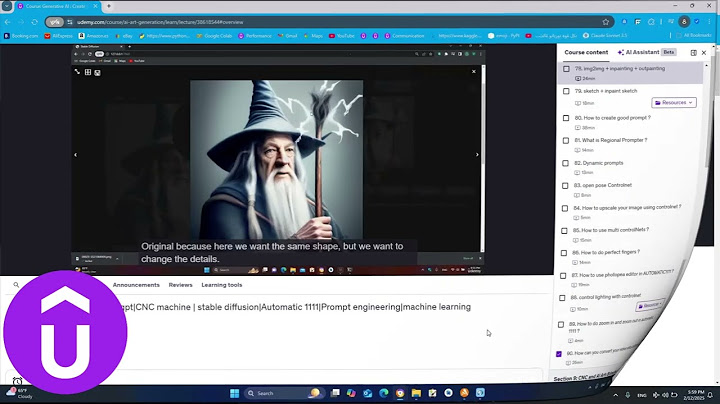The height and width of the screenshot is (404, 720).
Task: Open the Google Colab bookmark
Action: pos(214,36)
